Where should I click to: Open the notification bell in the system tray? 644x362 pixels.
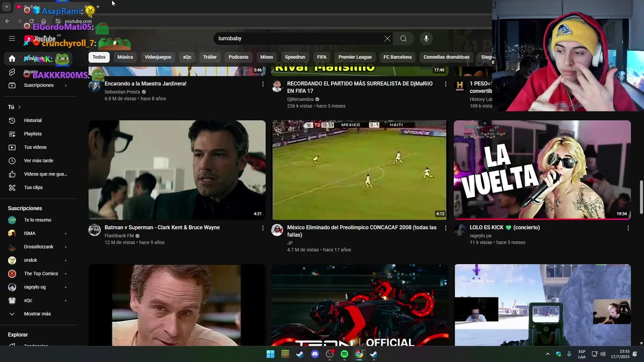(635, 354)
